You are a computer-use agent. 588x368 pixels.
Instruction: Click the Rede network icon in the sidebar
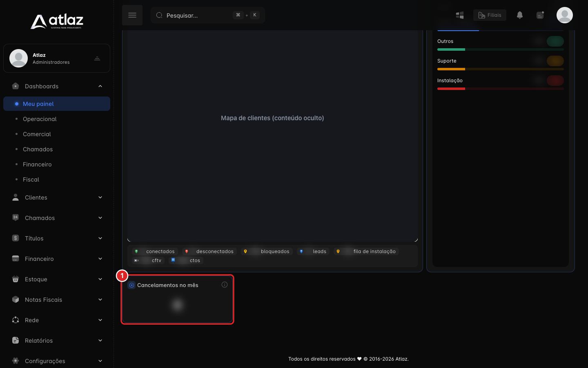point(16,320)
